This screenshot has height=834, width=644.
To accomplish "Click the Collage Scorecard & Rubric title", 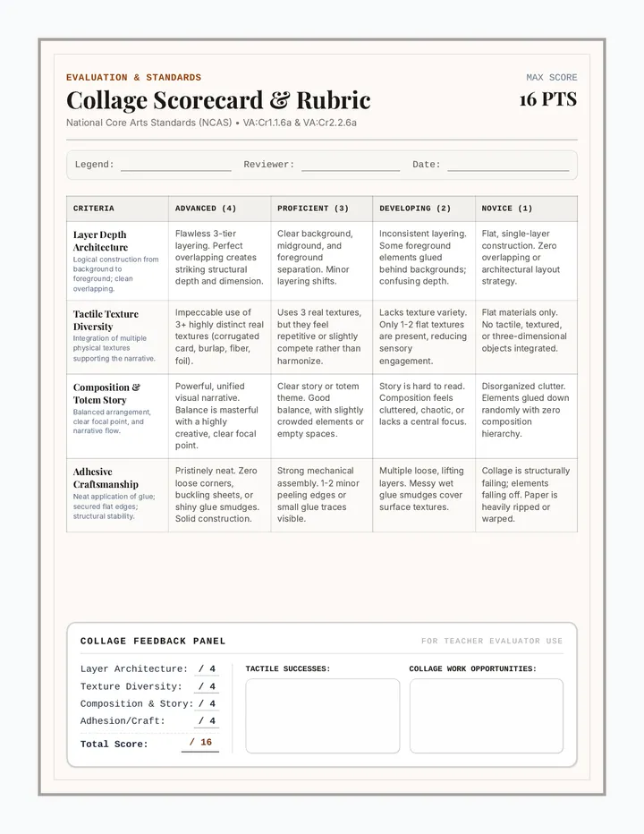I will click(218, 100).
